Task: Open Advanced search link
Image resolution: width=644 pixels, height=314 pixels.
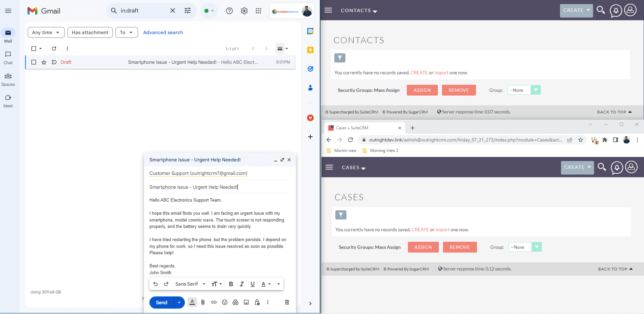Action: tap(163, 32)
